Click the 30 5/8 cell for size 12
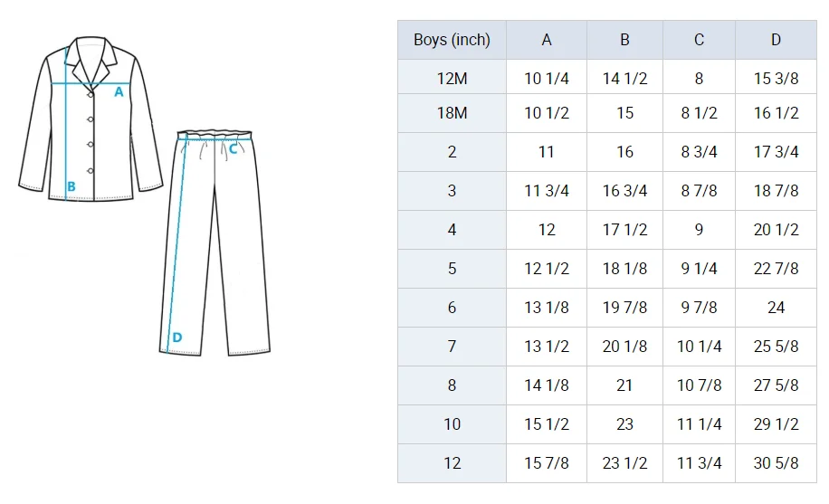The image size is (829, 504). pyautogui.click(x=776, y=463)
